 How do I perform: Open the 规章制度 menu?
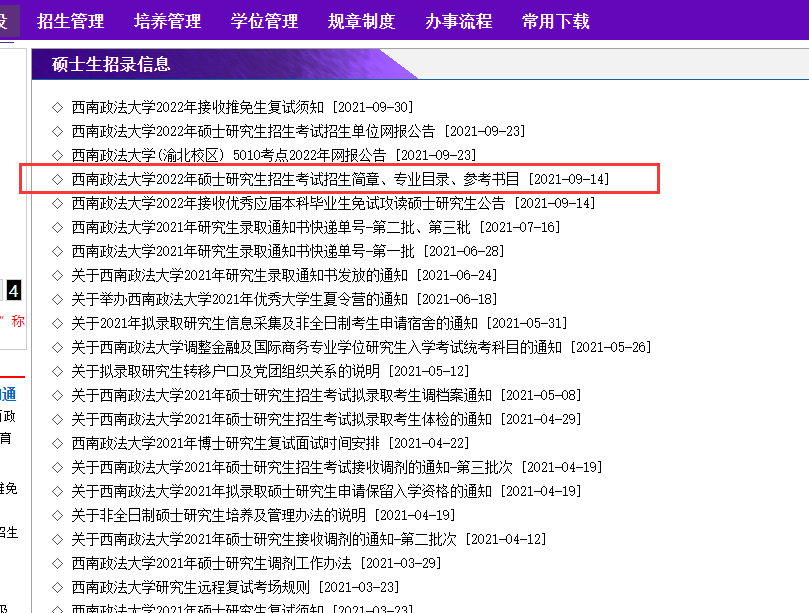tap(362, 21)
